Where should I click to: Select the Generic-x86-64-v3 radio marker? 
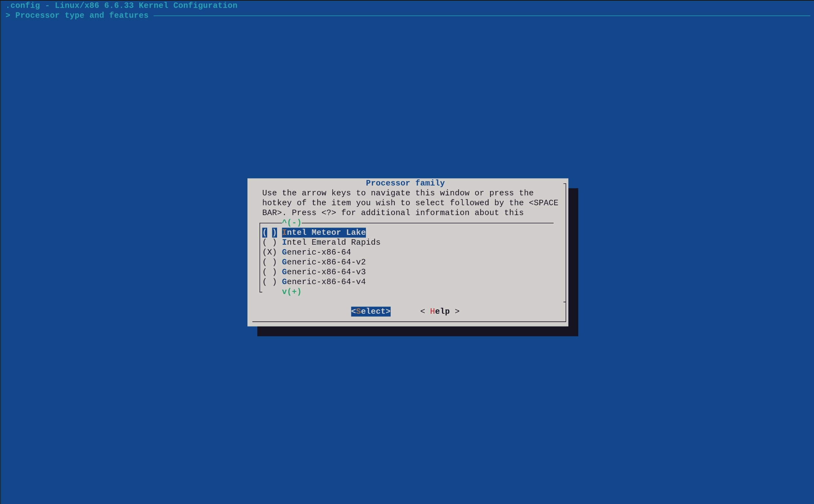269,272
